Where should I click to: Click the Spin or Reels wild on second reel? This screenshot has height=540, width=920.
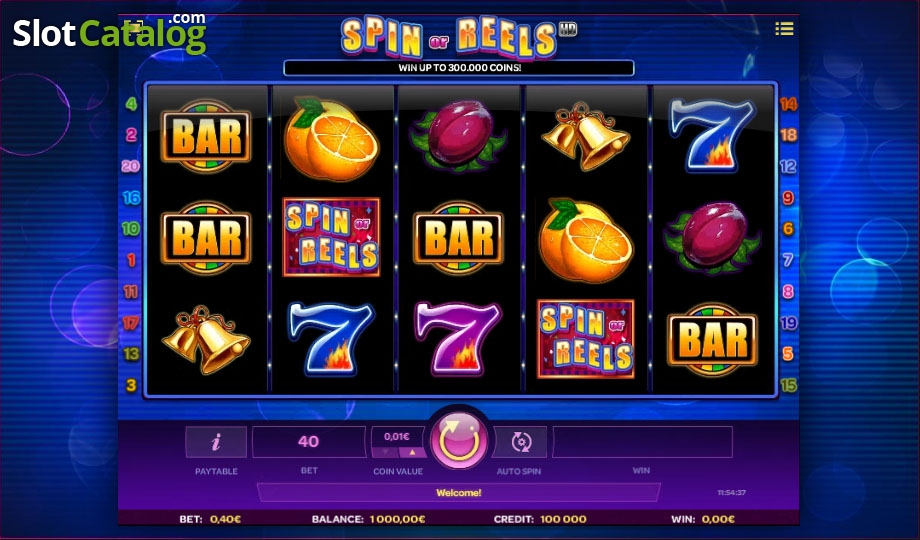[332, 237]
